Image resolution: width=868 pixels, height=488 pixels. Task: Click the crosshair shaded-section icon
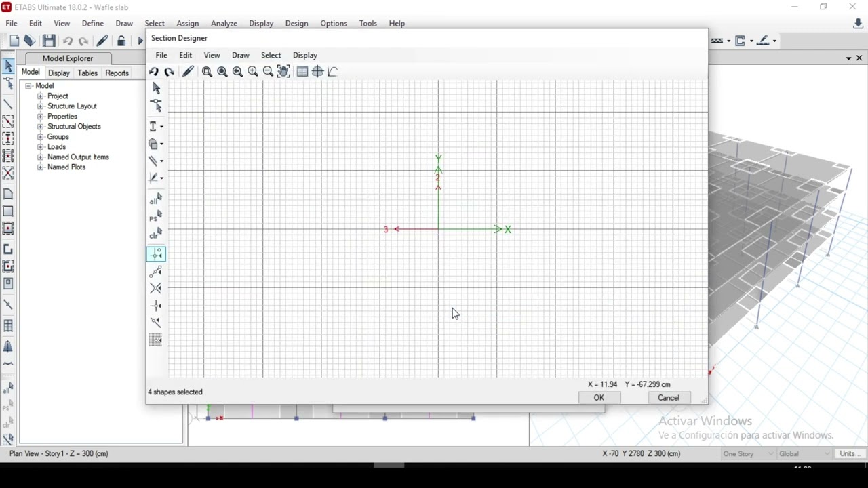317,71
